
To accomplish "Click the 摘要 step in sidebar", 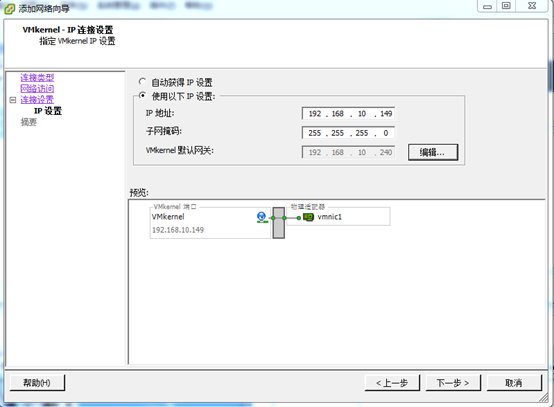I will pyautogui.click(x=29, y=122).
